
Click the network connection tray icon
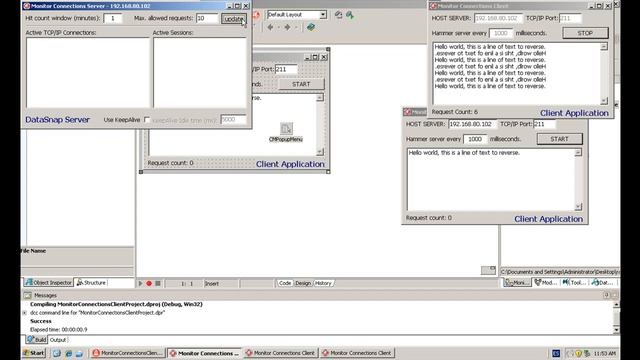(x=587, y=353)
